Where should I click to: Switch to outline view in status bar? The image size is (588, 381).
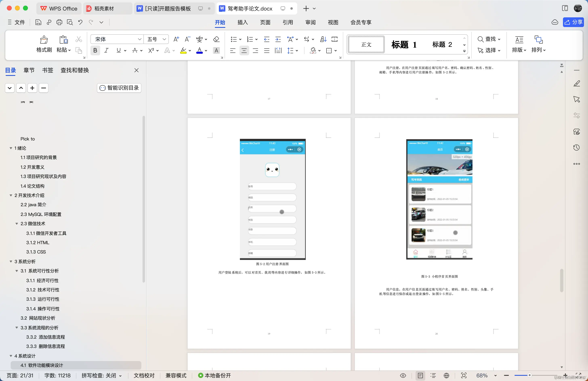[433, 376]
